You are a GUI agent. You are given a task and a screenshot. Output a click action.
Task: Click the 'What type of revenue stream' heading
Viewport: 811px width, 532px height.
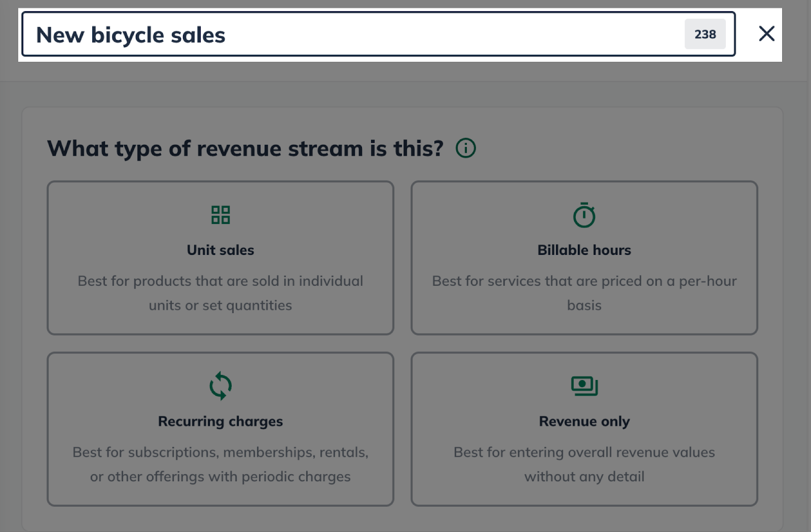click(245, 149)
